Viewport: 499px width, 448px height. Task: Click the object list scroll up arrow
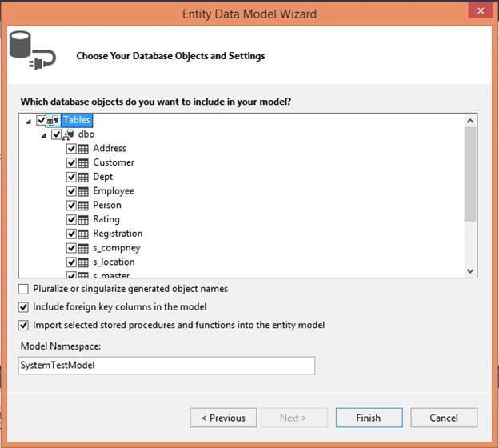[x=470, y=121]
